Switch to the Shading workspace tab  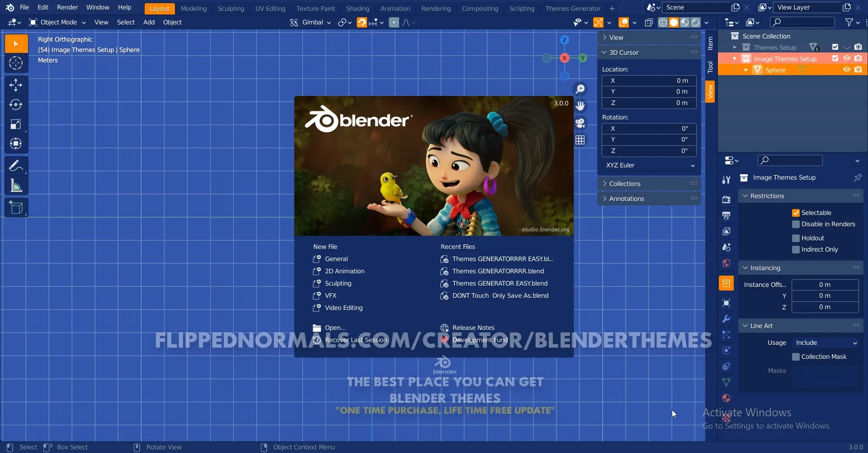point(358,8)
